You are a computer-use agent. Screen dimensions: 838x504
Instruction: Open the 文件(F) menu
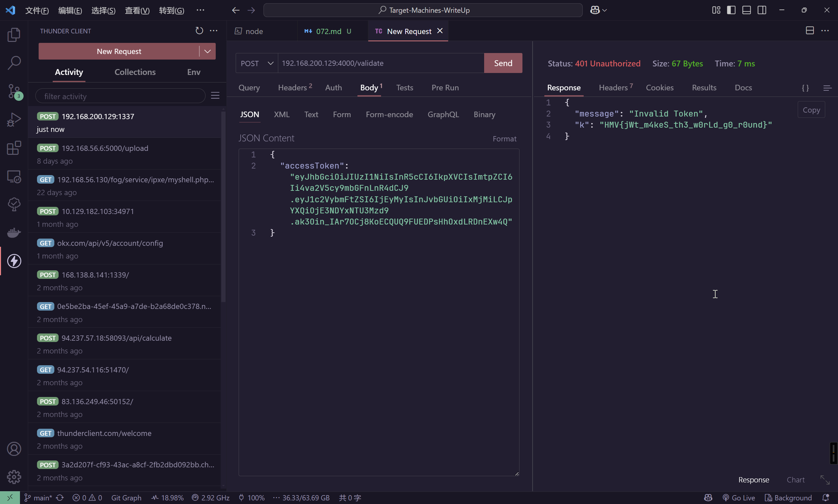[37, 10]
